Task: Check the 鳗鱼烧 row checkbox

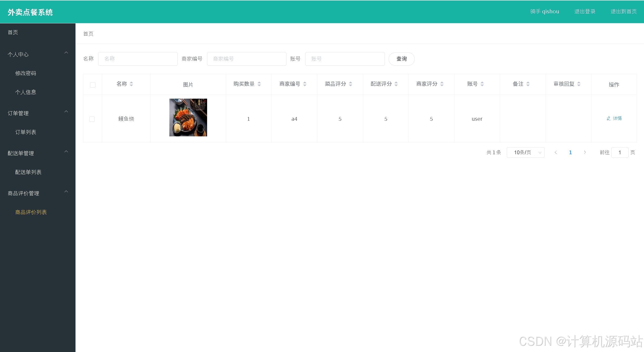Action: tap(92, 119)
